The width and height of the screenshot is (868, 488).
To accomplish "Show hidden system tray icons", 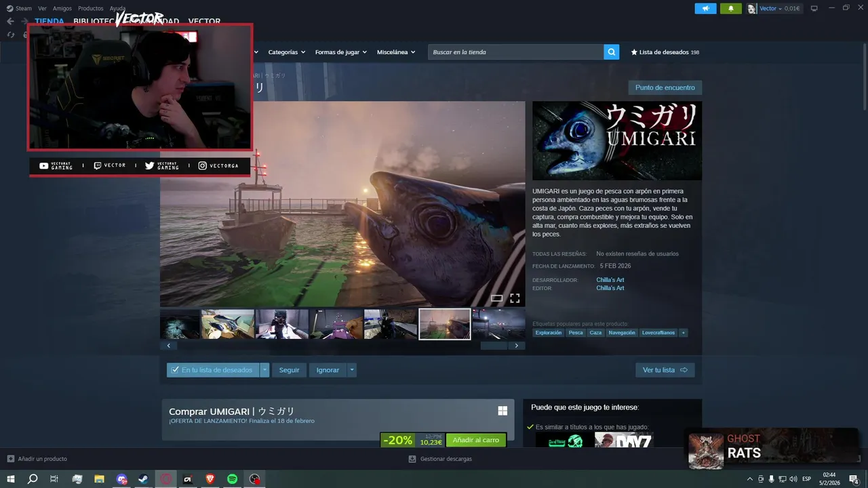I will (750, 479).
